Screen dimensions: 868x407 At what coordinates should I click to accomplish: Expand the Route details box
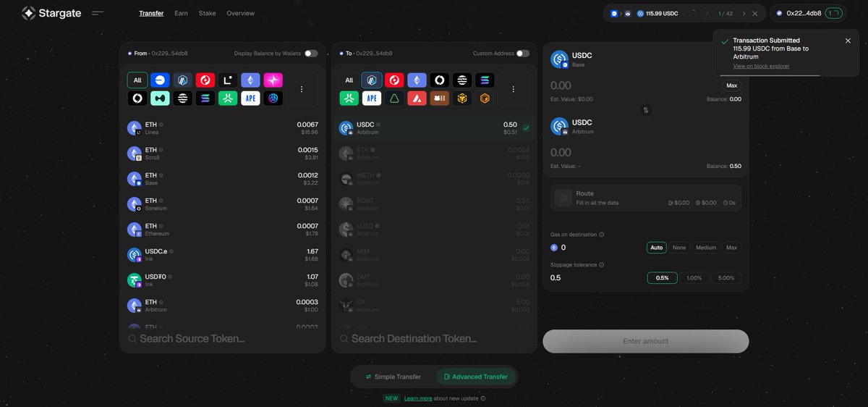(646, 198)
